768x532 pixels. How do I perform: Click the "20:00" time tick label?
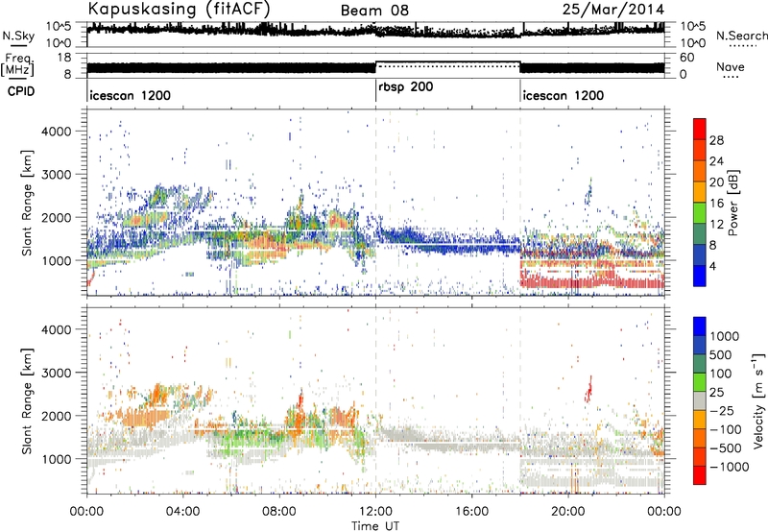tap(568, 512)
